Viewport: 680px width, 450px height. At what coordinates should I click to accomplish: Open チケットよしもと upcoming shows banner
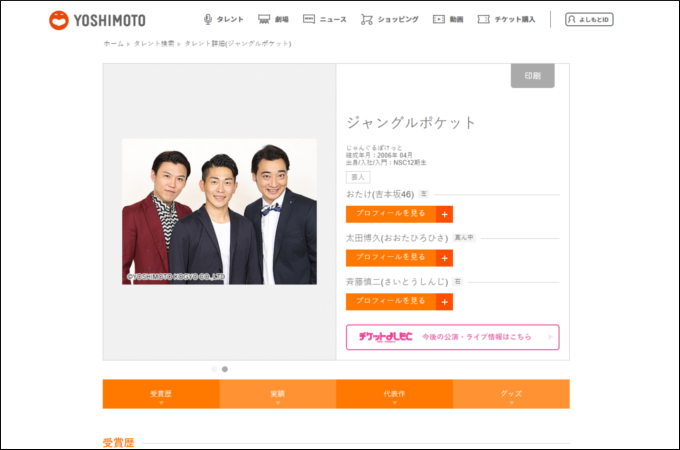(x=453, y=337)
